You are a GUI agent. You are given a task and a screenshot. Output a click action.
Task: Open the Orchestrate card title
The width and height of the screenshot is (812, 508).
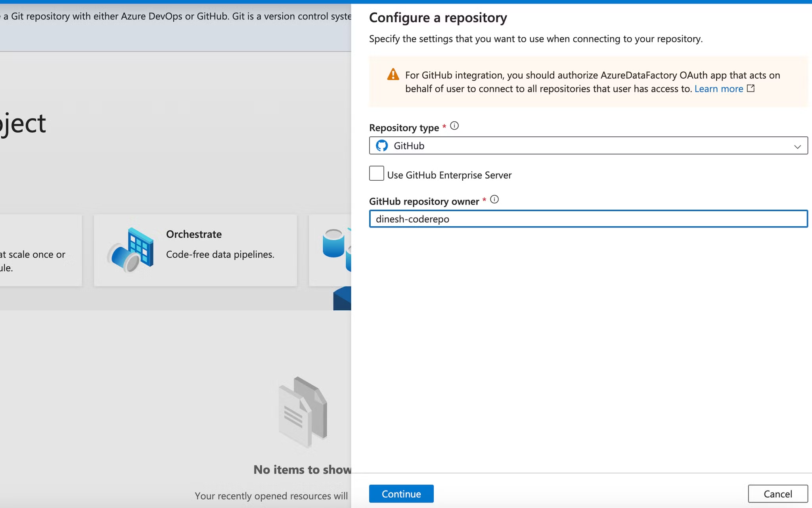point(194,234)
